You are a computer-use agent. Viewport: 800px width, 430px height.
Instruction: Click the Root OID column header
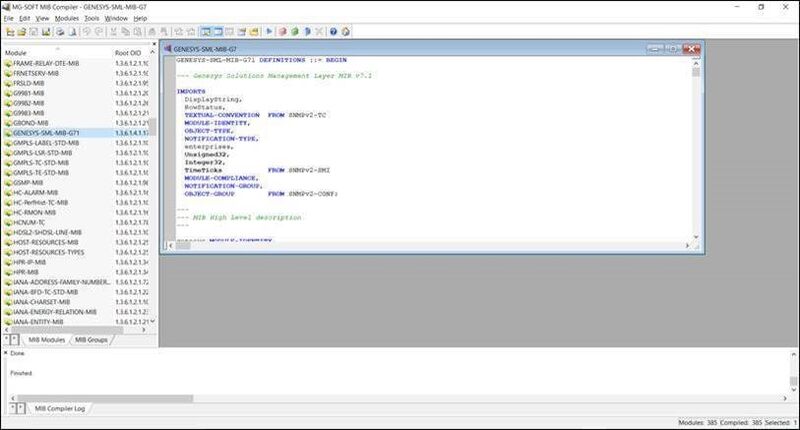[130, 53]
